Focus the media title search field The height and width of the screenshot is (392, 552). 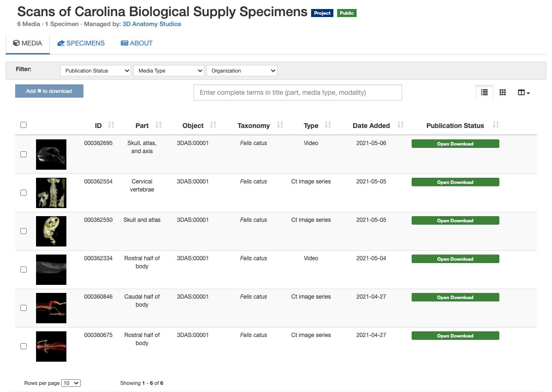tap(298, 92)
